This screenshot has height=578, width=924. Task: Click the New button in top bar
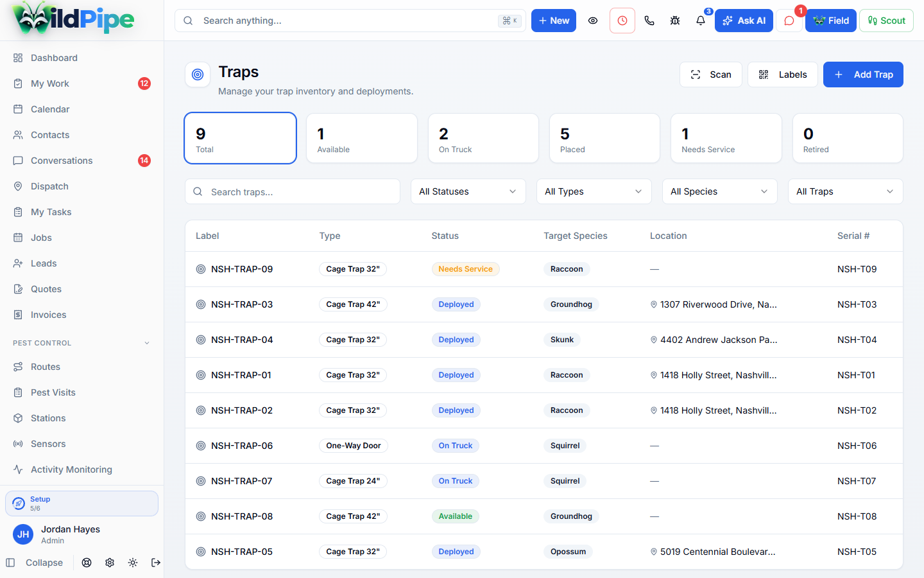coord(554,21)
